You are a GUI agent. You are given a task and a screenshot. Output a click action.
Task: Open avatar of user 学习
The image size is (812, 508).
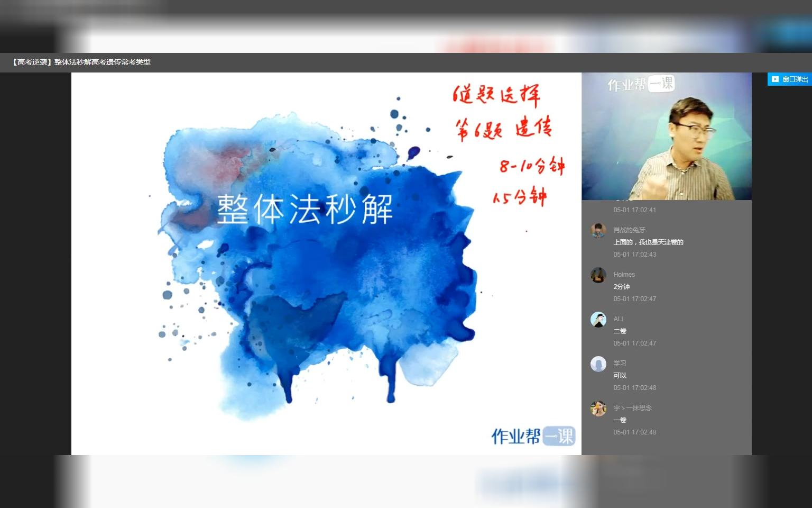[x=598, y=364]
